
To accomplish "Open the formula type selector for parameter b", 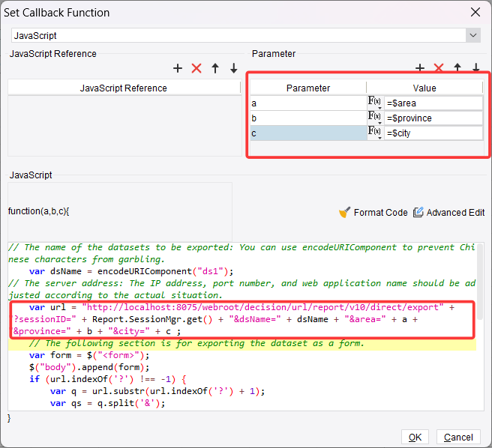I will tap(375, 118).
